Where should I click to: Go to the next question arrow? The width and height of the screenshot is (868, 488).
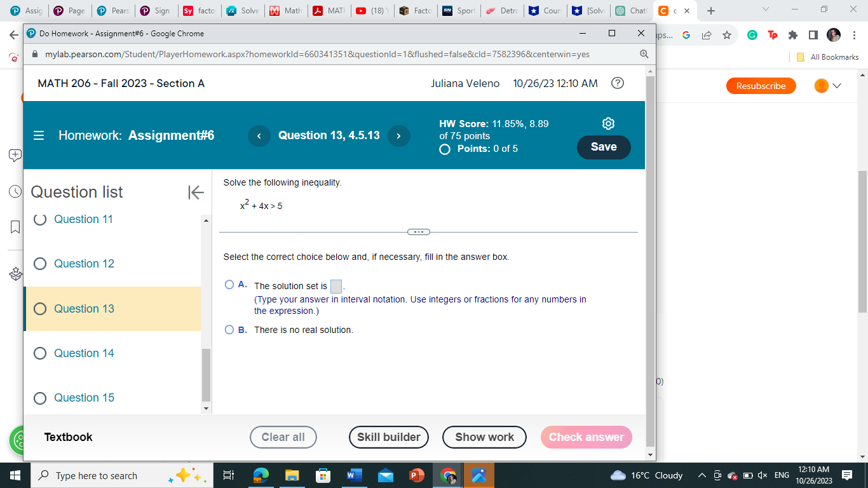point(398,135)
